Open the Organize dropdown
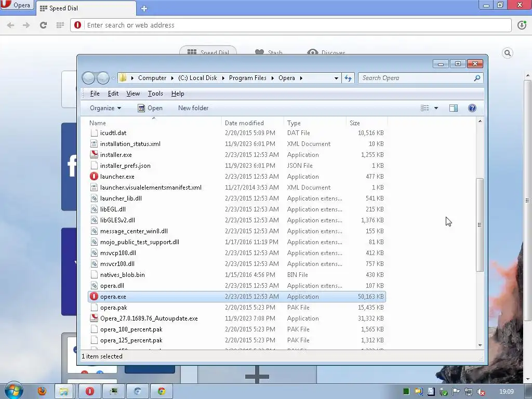The height and width of the screenshot is (399, 532). click(x=105, y=108)
